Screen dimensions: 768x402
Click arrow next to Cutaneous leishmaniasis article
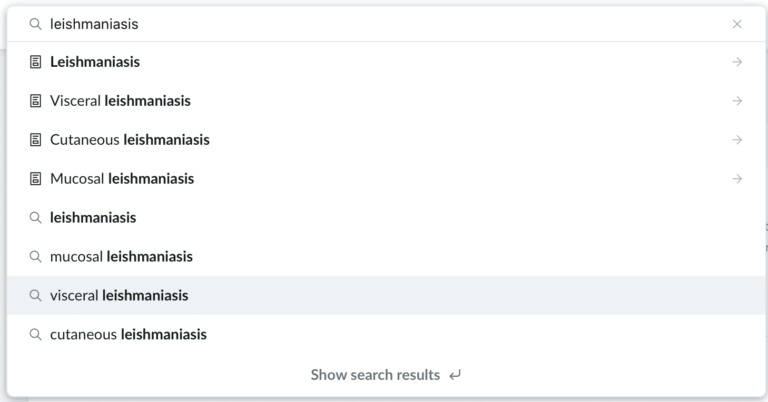tap(737, 140)
